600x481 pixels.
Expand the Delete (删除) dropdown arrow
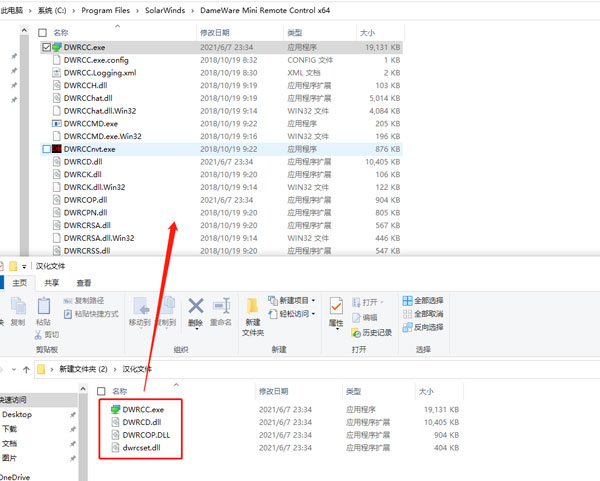pos(196,329)
